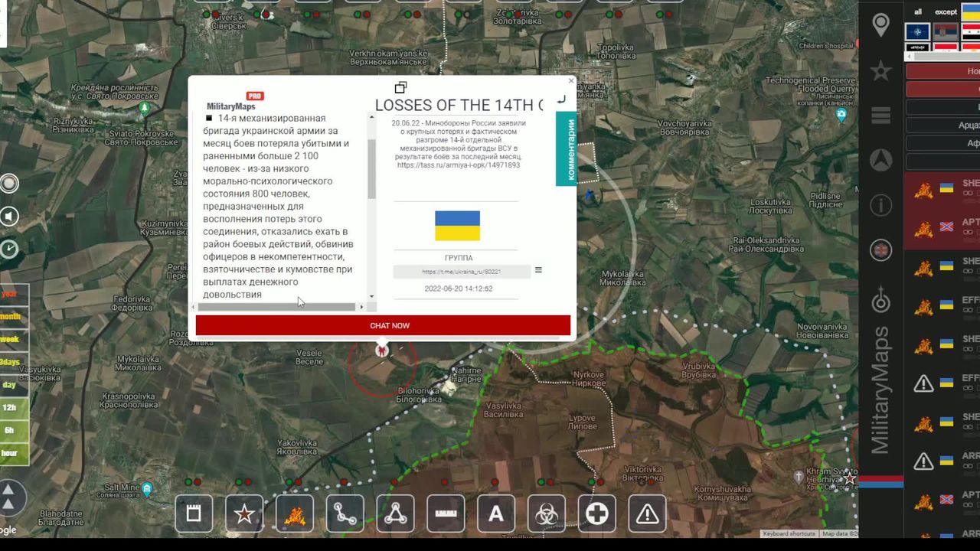This screenshot has width=980, height=551.
Task: Open the hamburger menu beside group link
Action: tap(538, 270)
